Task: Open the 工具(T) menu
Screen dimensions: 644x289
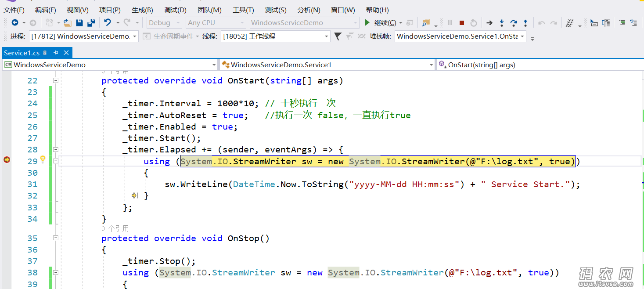Action: 243,10
